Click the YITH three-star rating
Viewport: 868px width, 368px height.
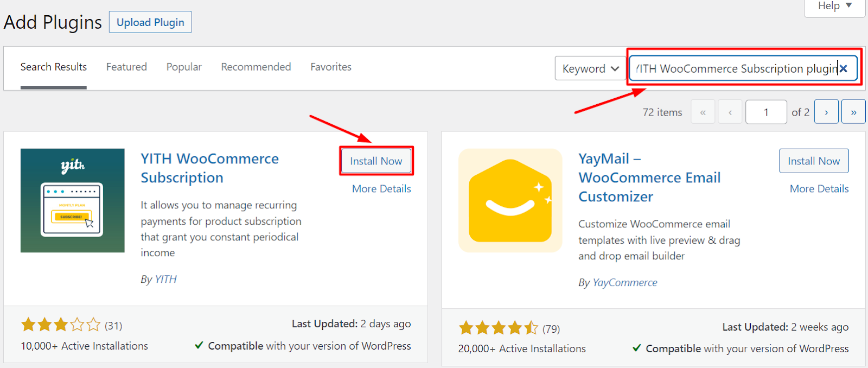[61, 325]
